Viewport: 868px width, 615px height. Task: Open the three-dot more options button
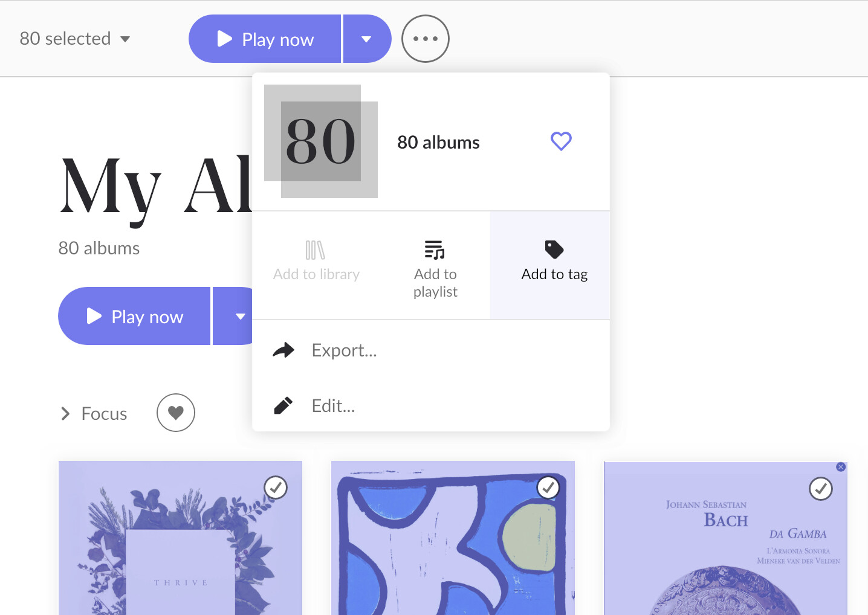click(426, 39)
